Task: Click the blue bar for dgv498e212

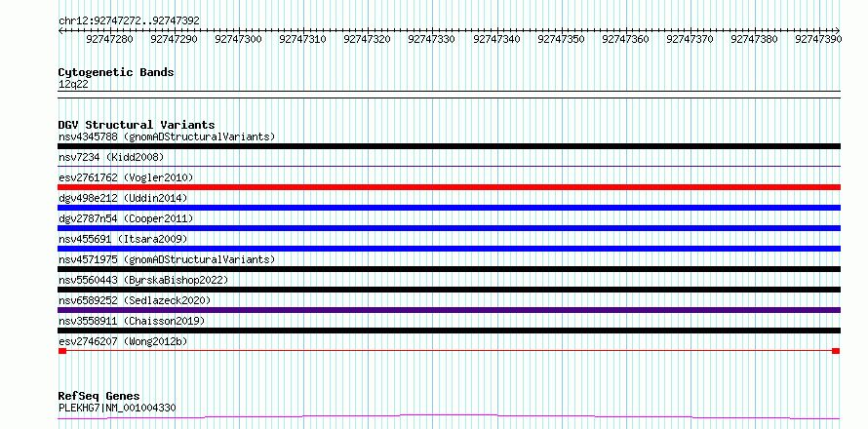Action: coord(449,208)
